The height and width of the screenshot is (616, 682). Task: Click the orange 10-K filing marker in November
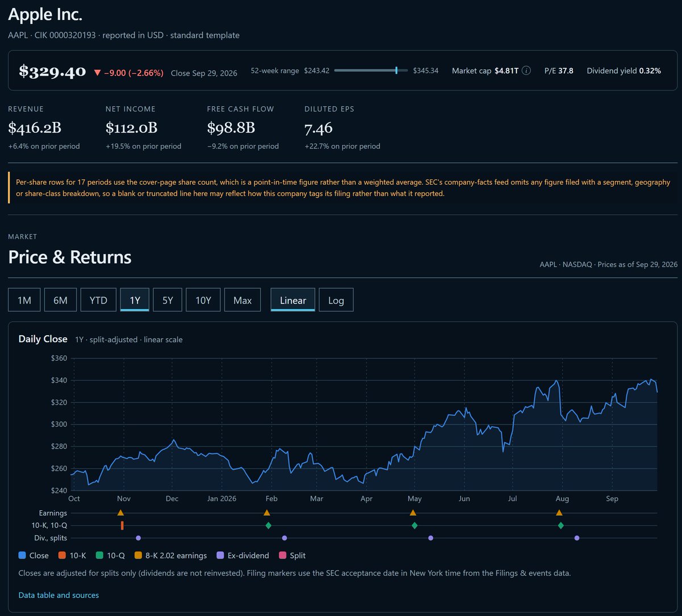coord(122,526)
